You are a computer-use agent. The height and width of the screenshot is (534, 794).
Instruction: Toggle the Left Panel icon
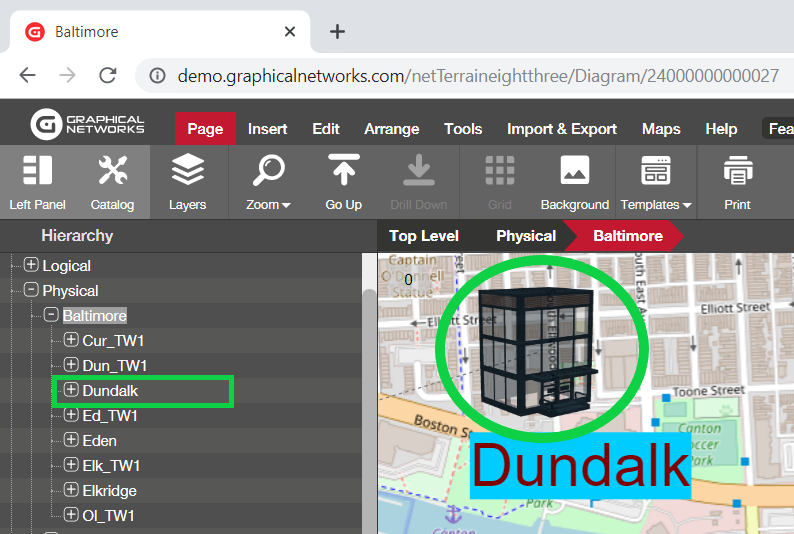pyautogui.click(x=37, y=172)
